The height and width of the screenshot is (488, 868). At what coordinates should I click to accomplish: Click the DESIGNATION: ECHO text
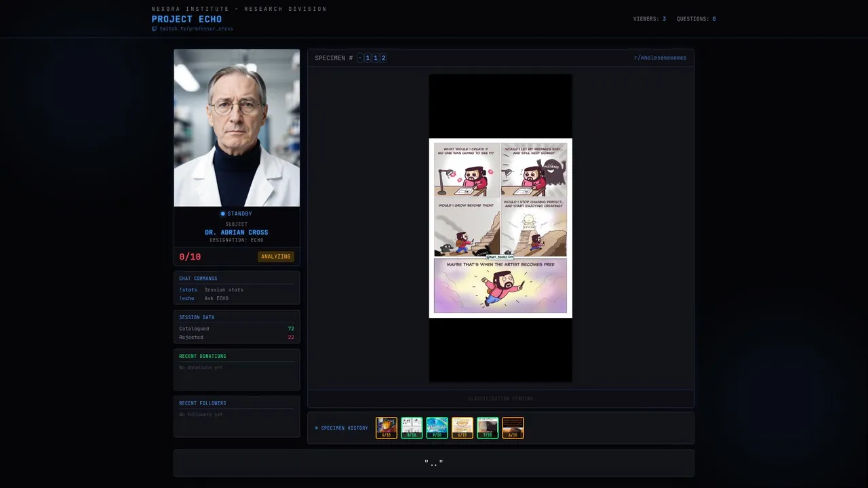[x=237, y=240]
